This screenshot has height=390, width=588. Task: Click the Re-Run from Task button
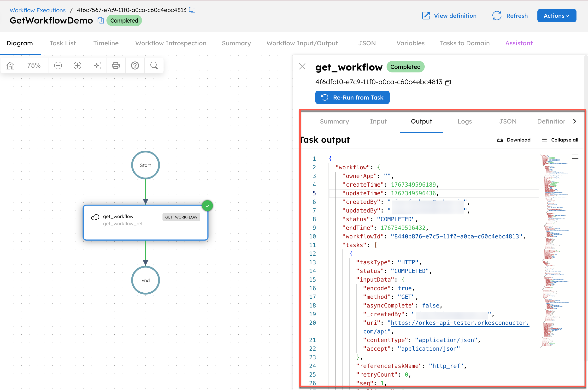coord(352,97)
